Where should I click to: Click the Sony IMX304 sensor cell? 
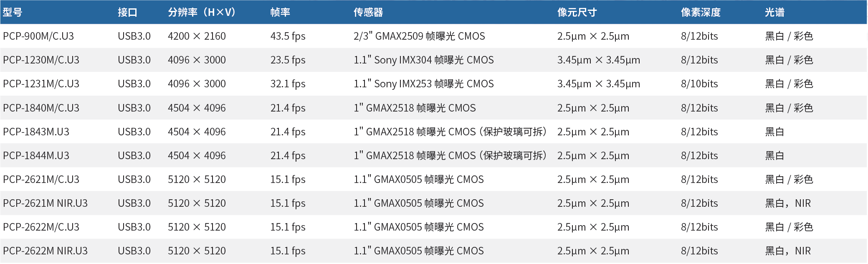pos(423,60)
